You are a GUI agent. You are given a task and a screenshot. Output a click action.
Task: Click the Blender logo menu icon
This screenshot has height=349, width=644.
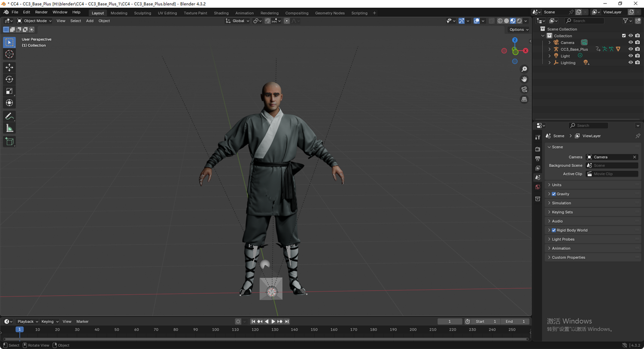point(6,12)
